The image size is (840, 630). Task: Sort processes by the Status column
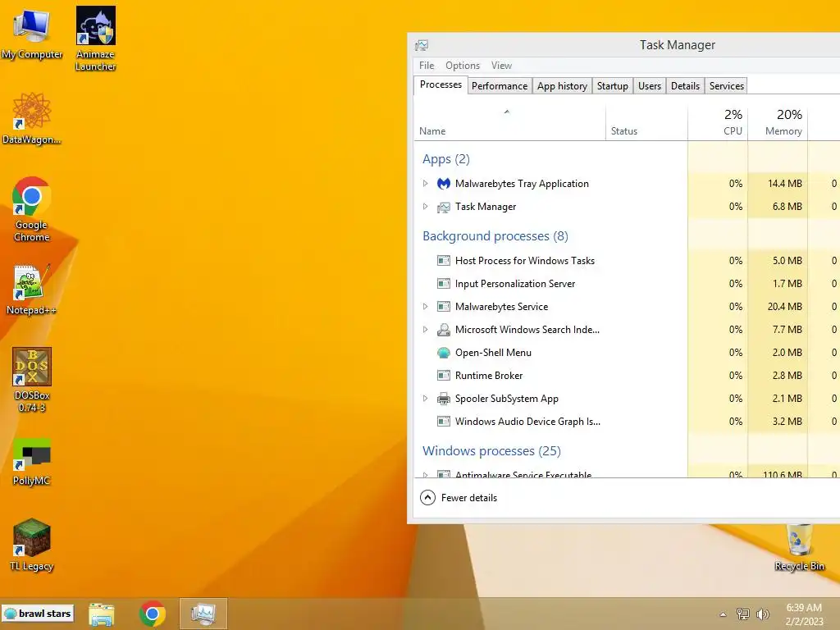[x=646, y=123]
